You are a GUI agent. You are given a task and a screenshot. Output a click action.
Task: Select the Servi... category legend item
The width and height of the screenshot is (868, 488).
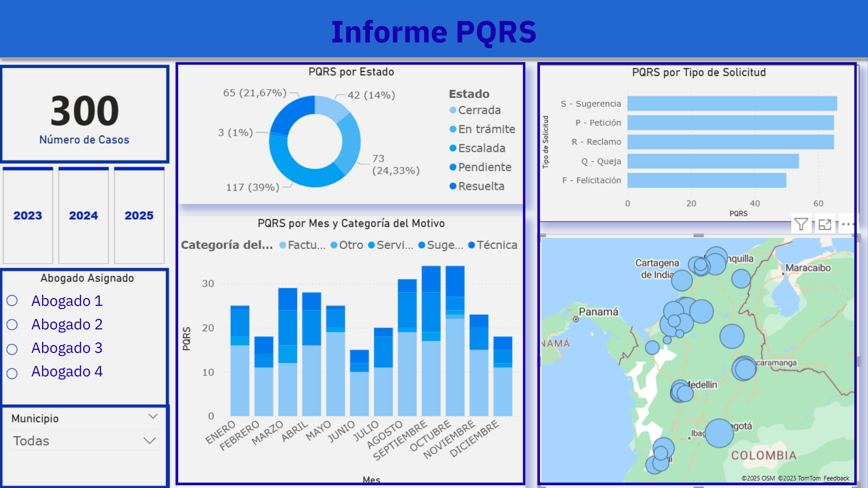391,245
